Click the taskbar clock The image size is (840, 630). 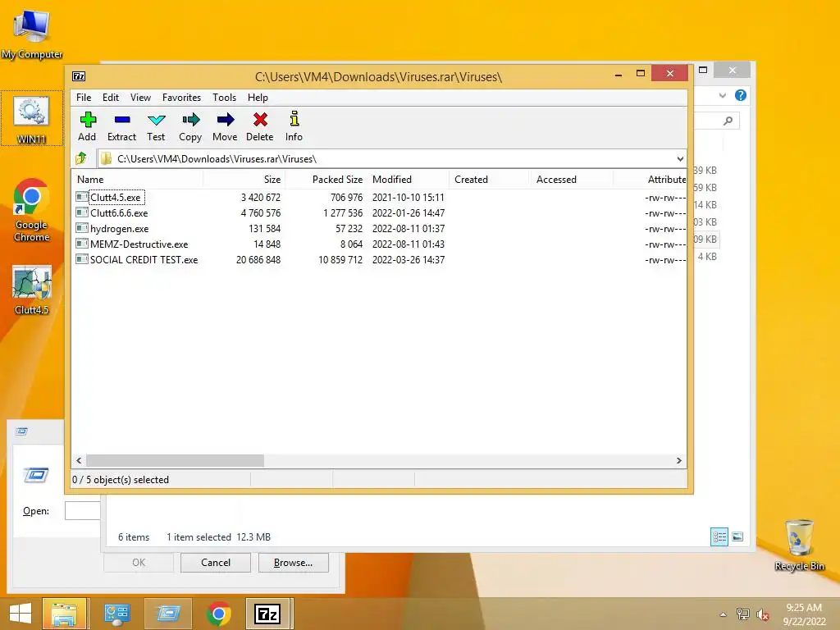coord(804,614)
